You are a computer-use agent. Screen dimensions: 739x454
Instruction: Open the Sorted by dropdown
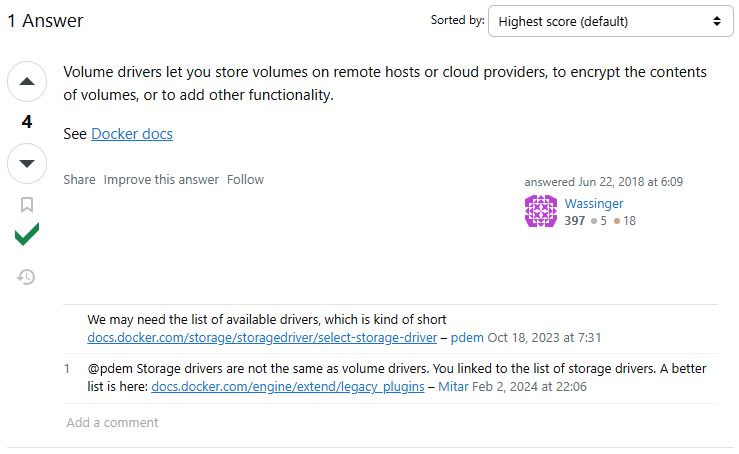610,21
